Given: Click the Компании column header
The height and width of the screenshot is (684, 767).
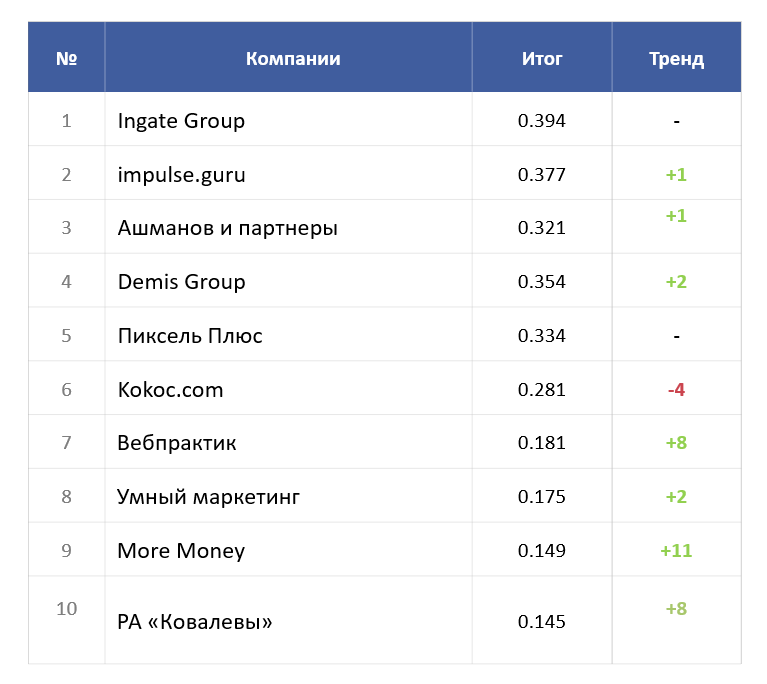Looking at the screenshot, I should (293, 59).
